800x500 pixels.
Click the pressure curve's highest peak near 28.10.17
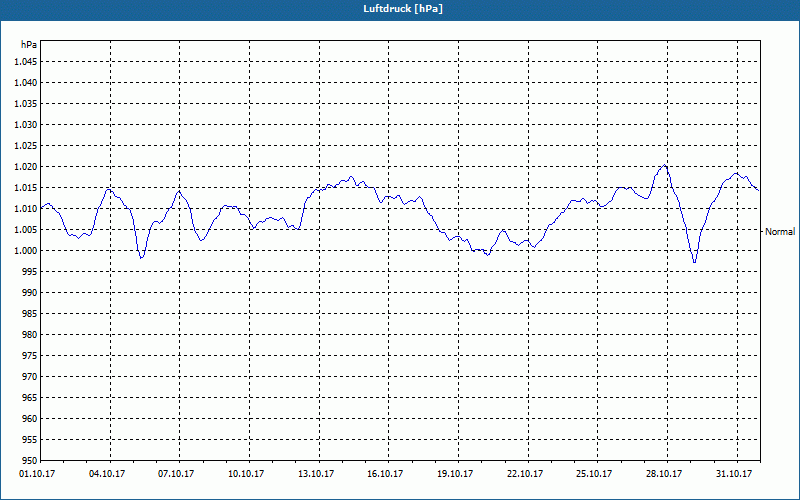664,165
